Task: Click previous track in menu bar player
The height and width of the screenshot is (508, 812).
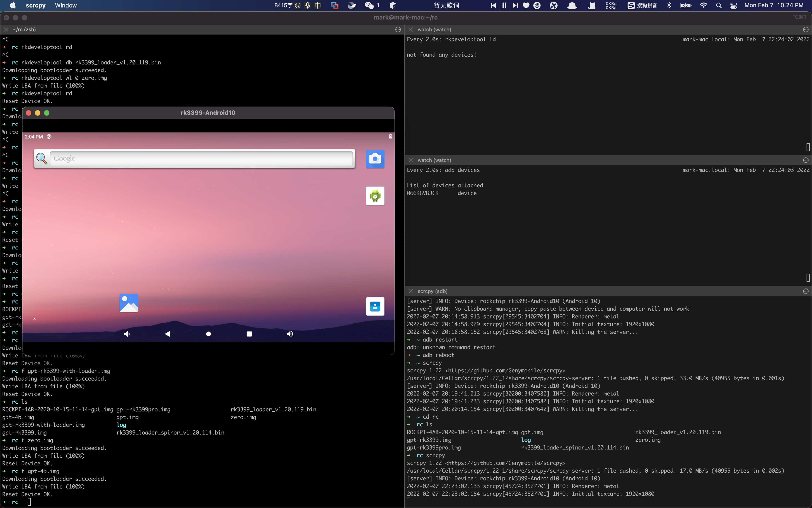Action: click(493, 5)
